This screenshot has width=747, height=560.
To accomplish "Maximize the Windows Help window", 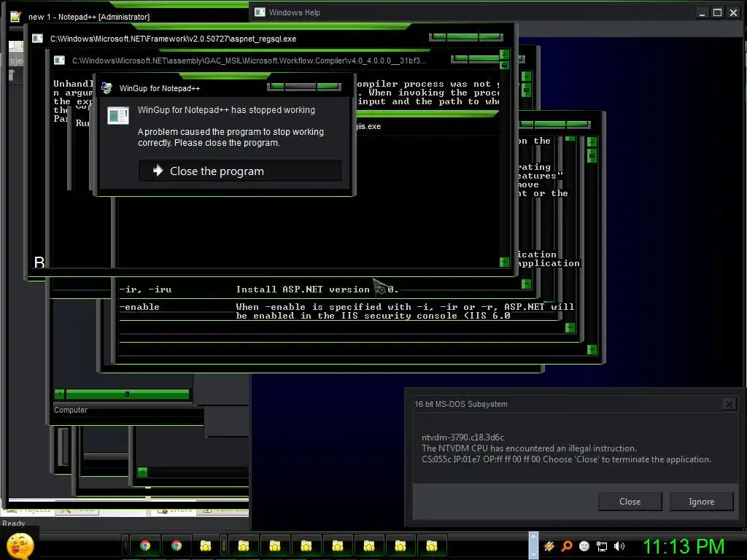I will [x=717, y=12].
